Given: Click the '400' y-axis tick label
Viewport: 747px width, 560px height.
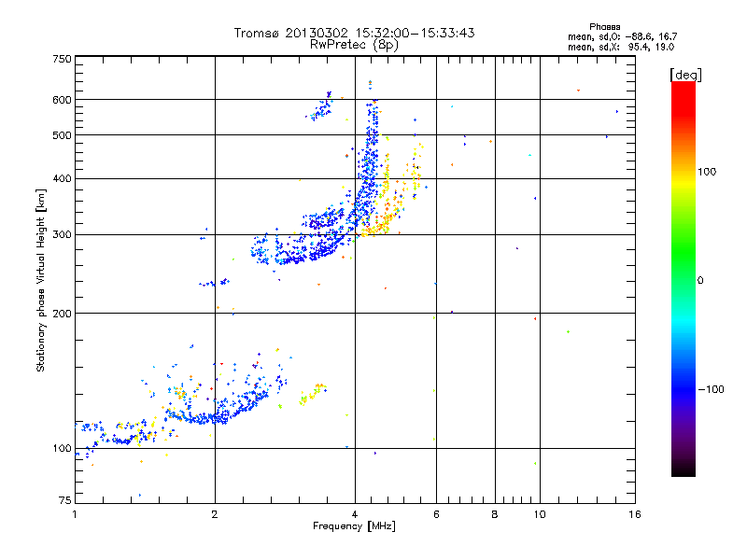Looking at the screenshot, I should coord(62,179).
